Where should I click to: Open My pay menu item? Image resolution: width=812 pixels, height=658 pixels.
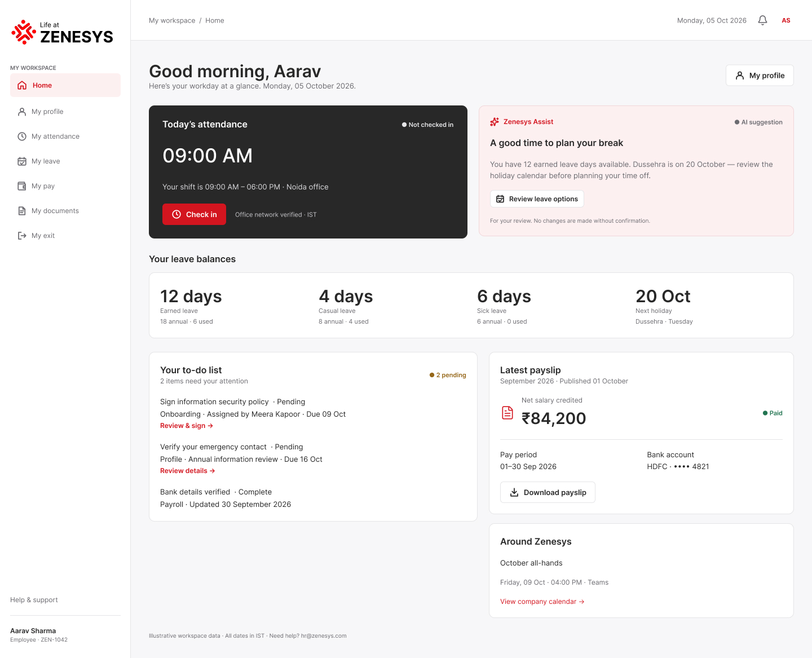(65, 186)
